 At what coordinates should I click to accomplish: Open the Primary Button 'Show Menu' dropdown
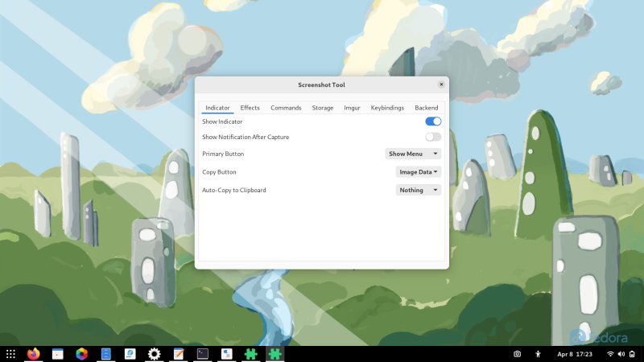click(x=413, y=154)
